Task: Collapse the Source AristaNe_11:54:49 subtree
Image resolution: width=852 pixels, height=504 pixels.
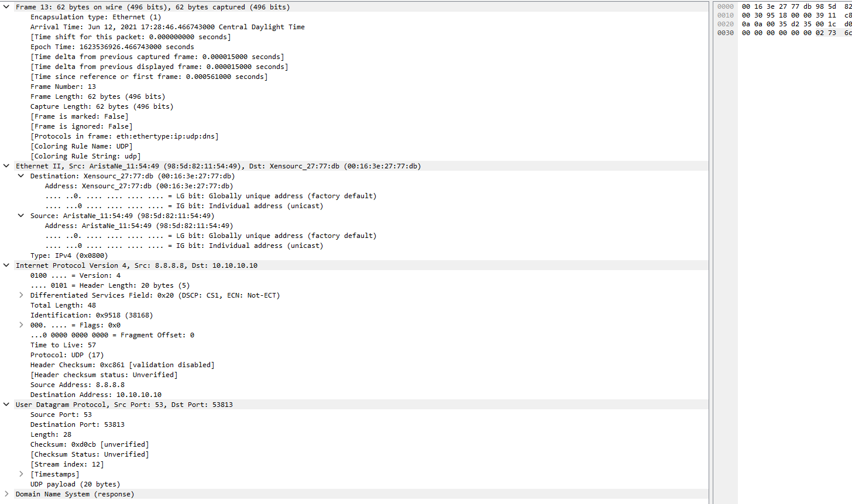Action: [21, 215]
